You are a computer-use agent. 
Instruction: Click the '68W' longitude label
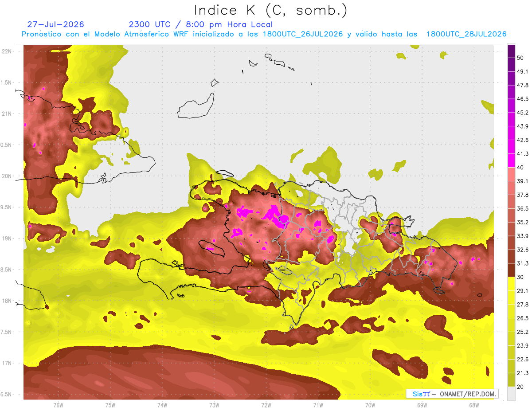pyautogui.click(x=474, y=406)
